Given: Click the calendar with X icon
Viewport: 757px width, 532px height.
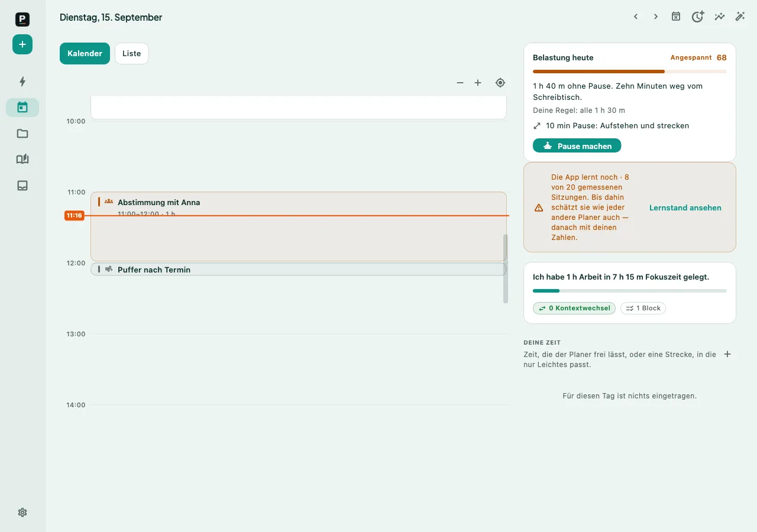Looking at the screenshot, I should point(676,17).
